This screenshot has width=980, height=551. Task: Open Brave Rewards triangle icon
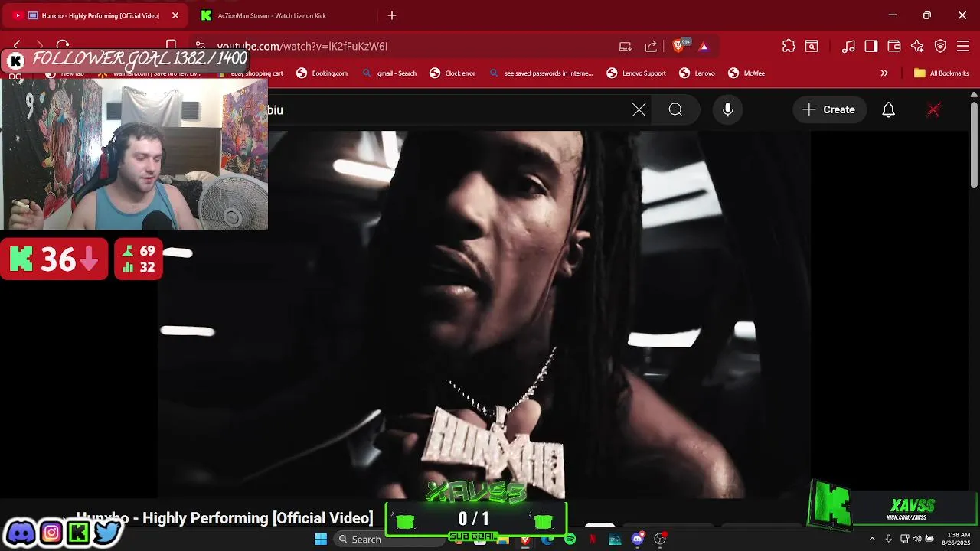click(x=704, y=47)
